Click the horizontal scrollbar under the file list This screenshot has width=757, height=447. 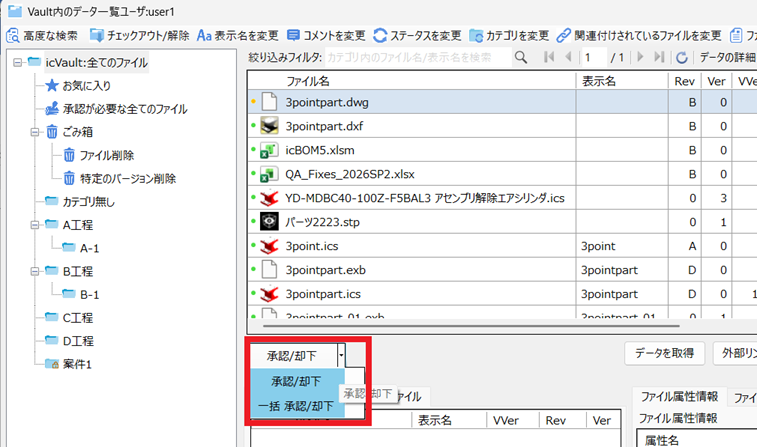(x=471, y=326)
